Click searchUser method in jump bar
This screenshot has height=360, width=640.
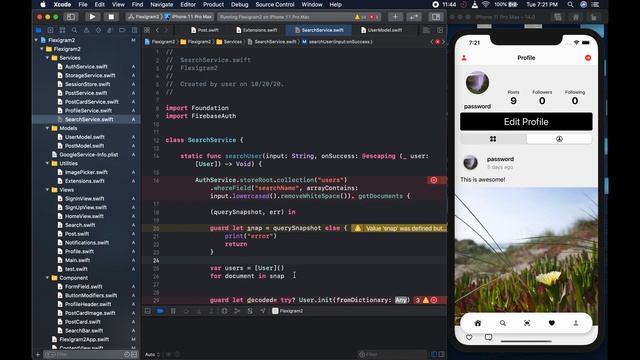pos(338,42)
